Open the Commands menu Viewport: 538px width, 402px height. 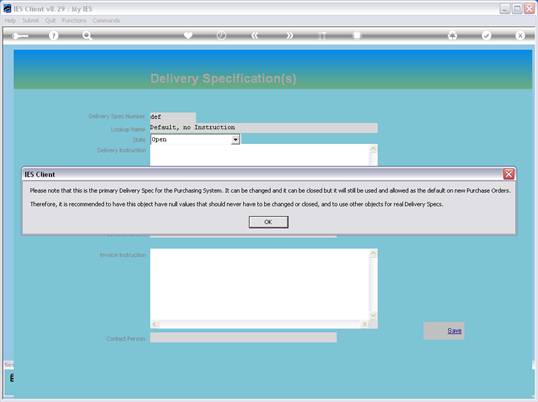106,21
